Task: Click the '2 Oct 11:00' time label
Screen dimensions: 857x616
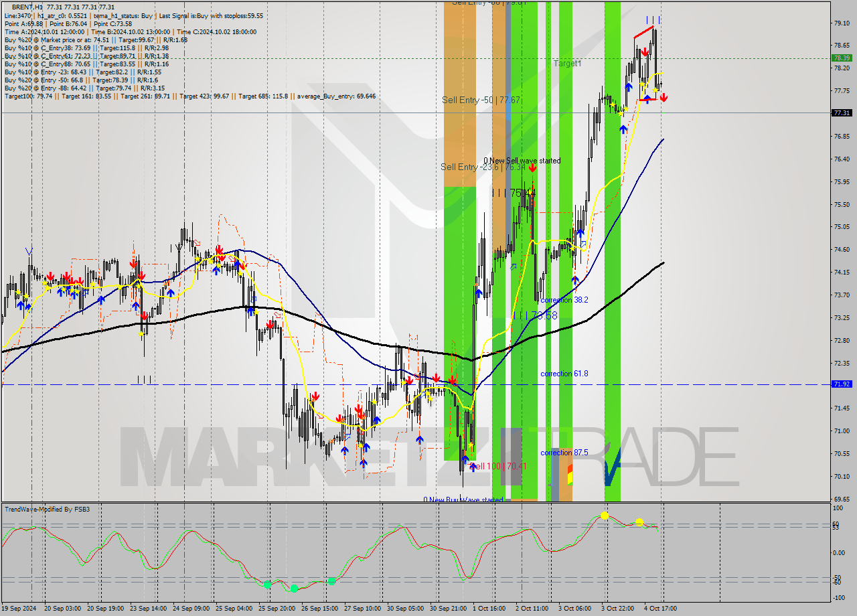Action: tap(532, 609)
